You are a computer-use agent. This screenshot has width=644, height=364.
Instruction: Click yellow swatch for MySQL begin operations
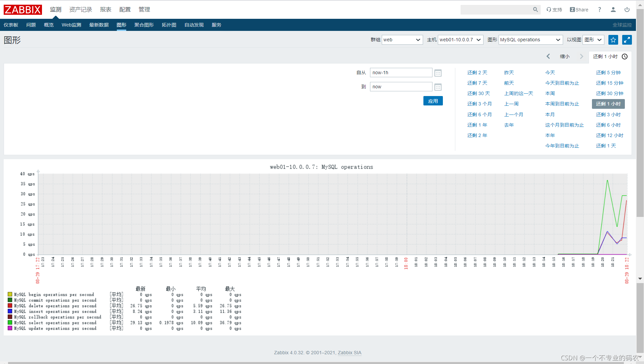tap(10, 294)
